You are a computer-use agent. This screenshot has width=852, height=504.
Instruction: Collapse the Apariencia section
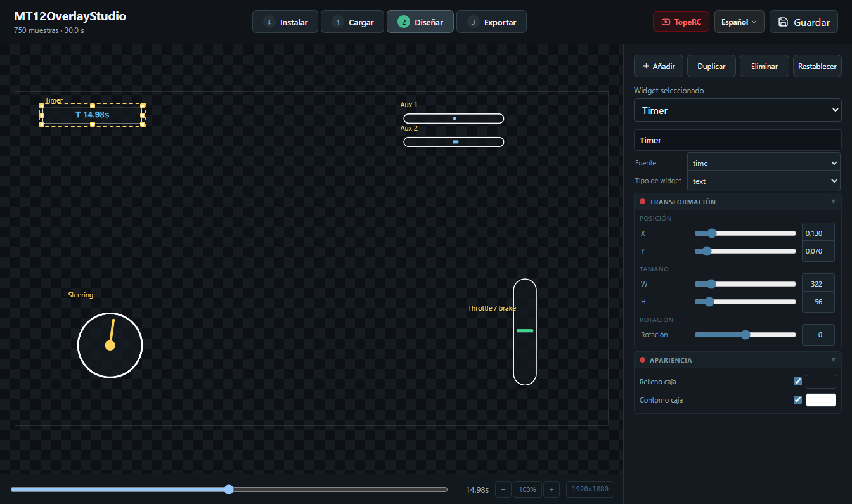pos(738,360)
